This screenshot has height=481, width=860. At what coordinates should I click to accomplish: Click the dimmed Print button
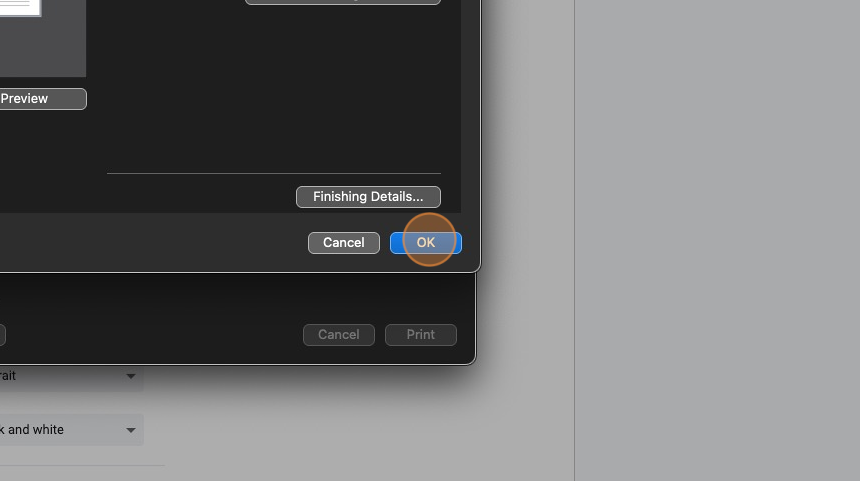(421, 335)
